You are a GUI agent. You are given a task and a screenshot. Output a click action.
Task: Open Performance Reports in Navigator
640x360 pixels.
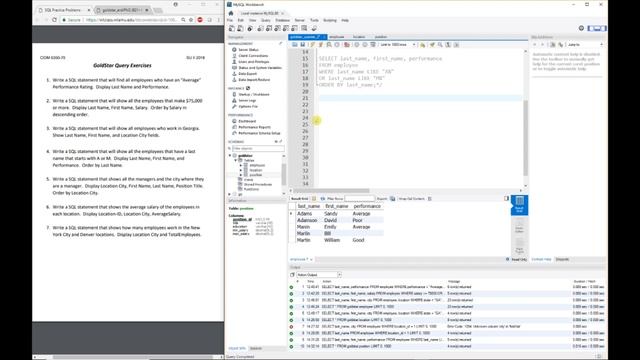point(254,127)
